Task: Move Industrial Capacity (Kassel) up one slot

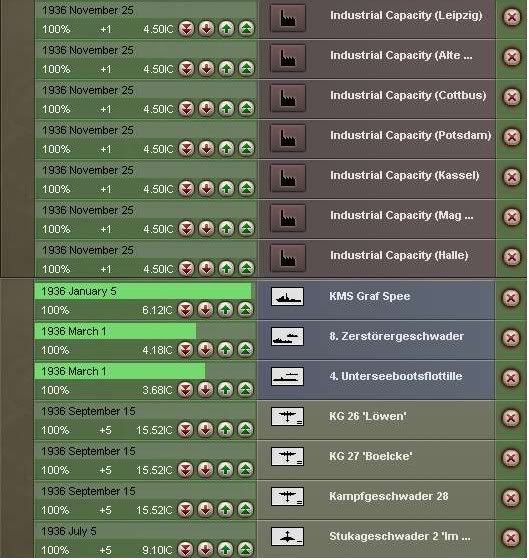Action: (226, 189)
